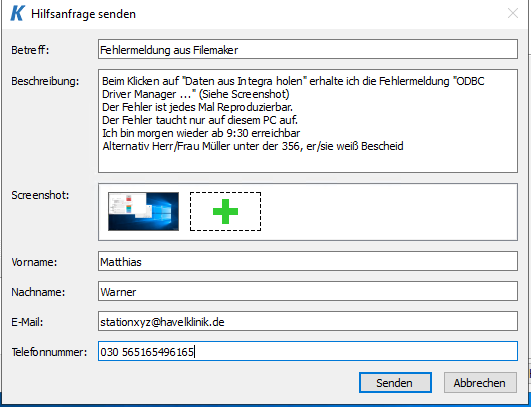
Task: Send the help request with Senden
Action: coord(395,383)
